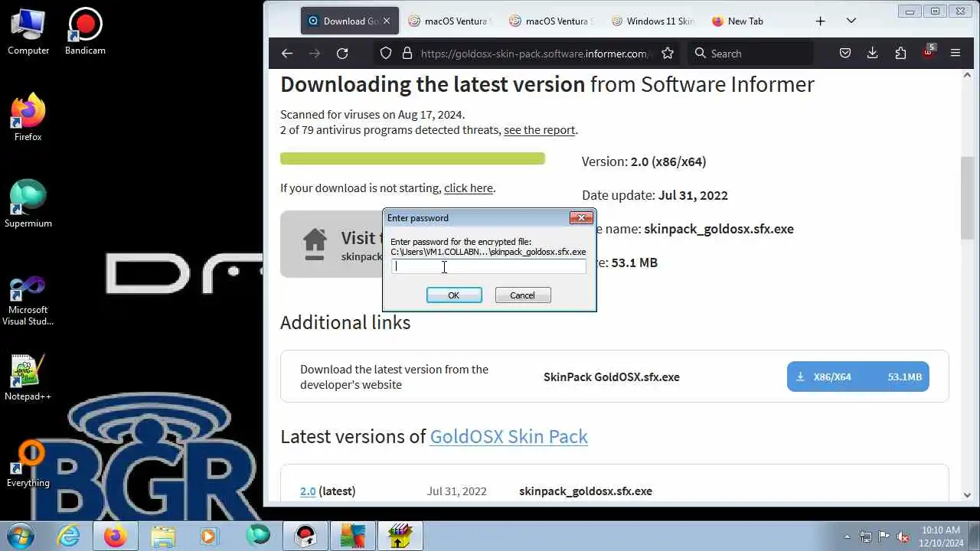Click the scrollbar down arrow
This screenshot has height=551, width=980.
pos(967,495)
